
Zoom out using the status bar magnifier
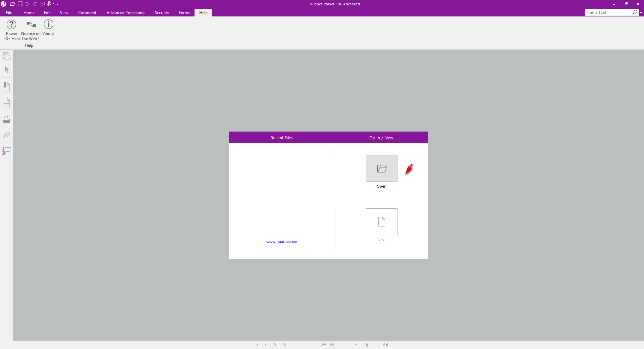[x=323, y=345]
